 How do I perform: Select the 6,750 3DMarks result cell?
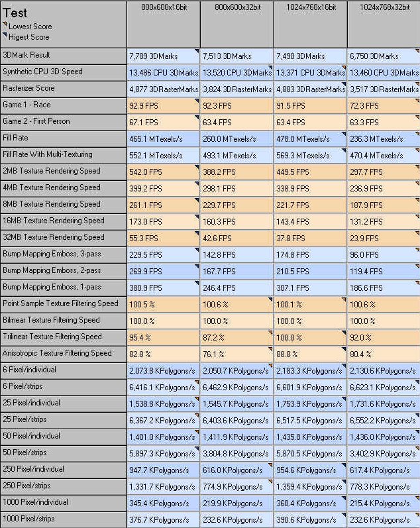point(384,56)
